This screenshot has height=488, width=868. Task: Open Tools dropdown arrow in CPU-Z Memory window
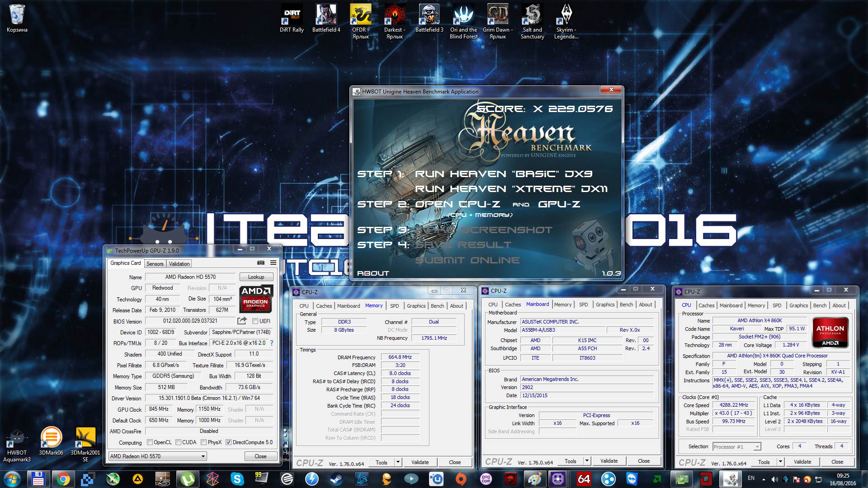tap(398, 462)
